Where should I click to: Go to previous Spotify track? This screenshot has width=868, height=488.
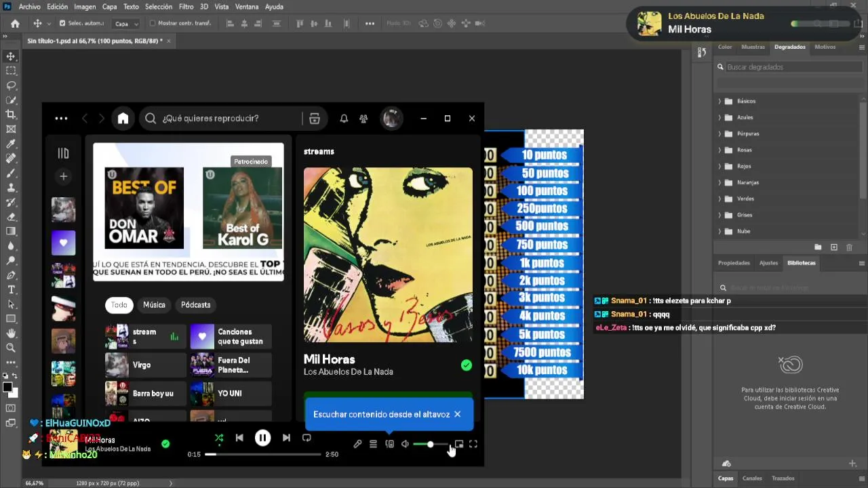239,438
